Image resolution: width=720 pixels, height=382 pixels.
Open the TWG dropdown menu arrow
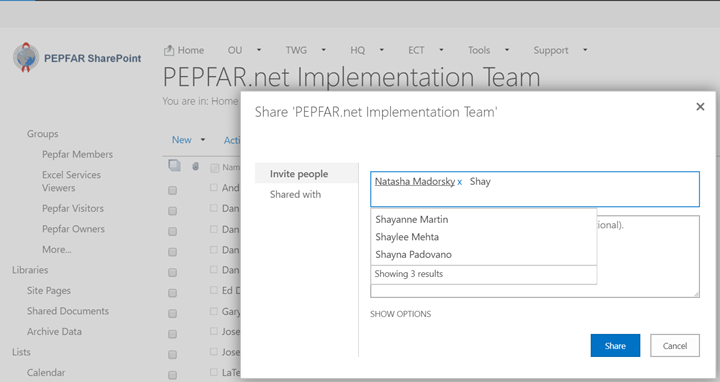[323, 50]
